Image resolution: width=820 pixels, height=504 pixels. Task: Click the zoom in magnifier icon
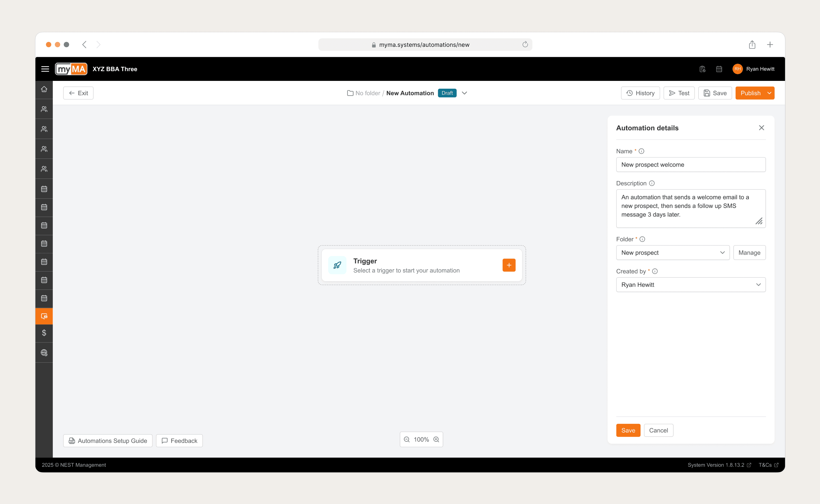click(x=436, y=439)
